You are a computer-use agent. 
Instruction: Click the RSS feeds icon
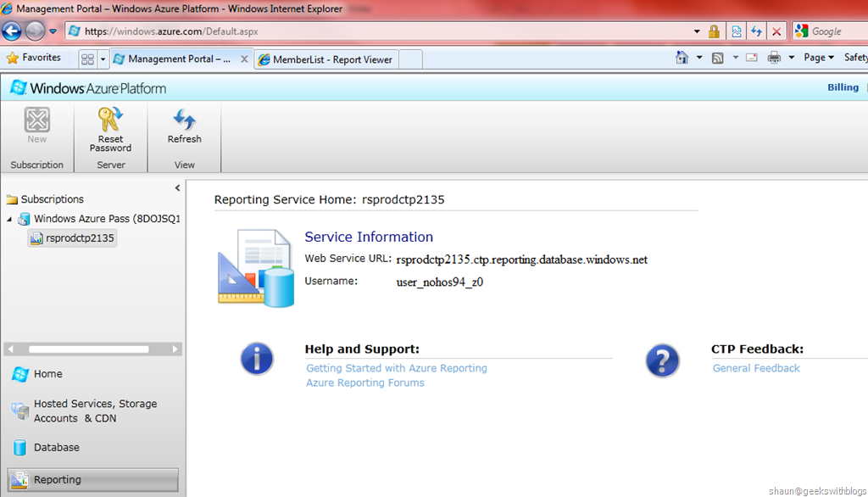pos(717,58)
